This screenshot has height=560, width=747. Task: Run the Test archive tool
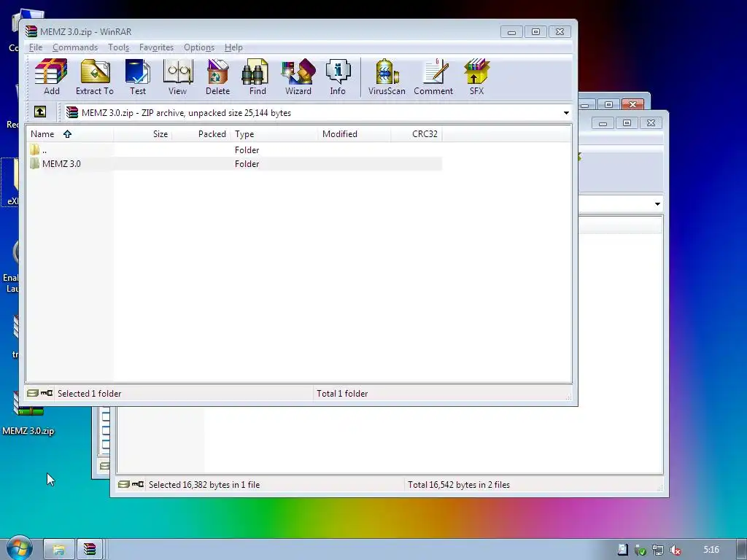138,77
